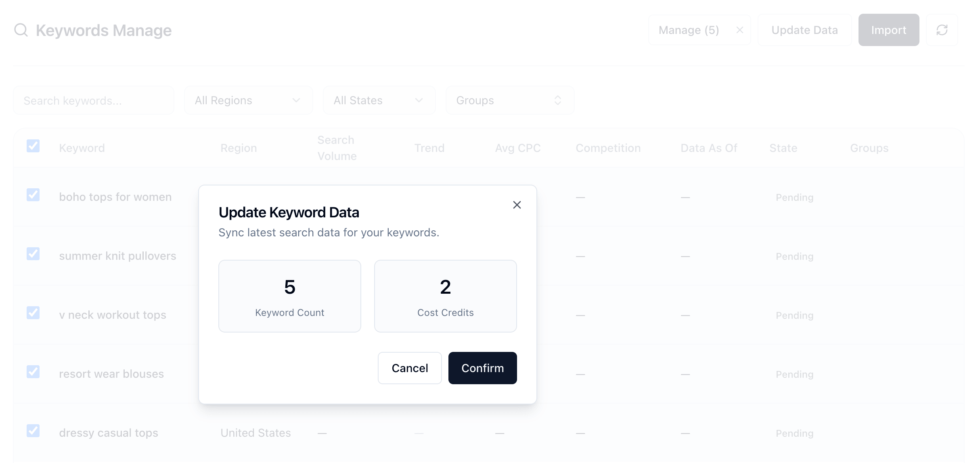Click the Avg CPC column header

518,148
